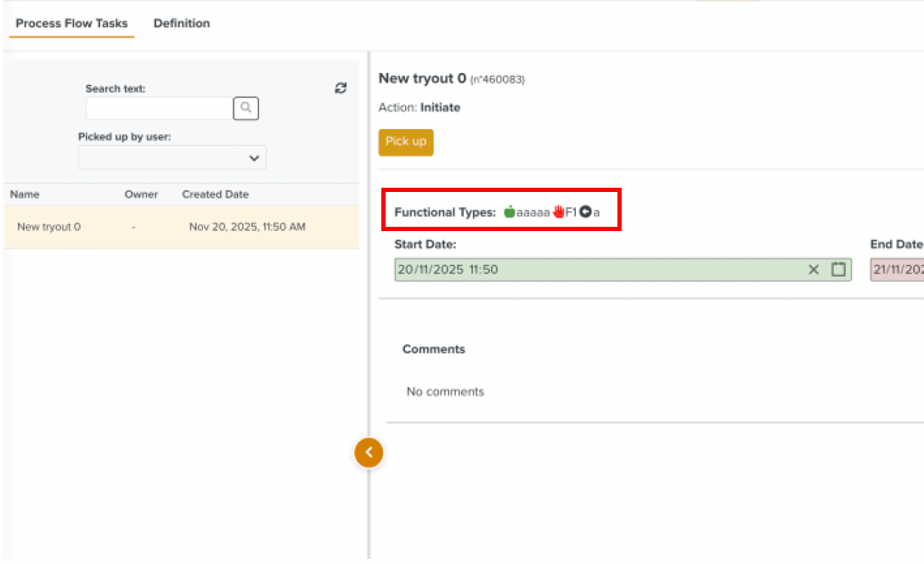Screen dimensions: 924x564
Task: Click the red hand F1 icon
Action: tap(559, 212)
